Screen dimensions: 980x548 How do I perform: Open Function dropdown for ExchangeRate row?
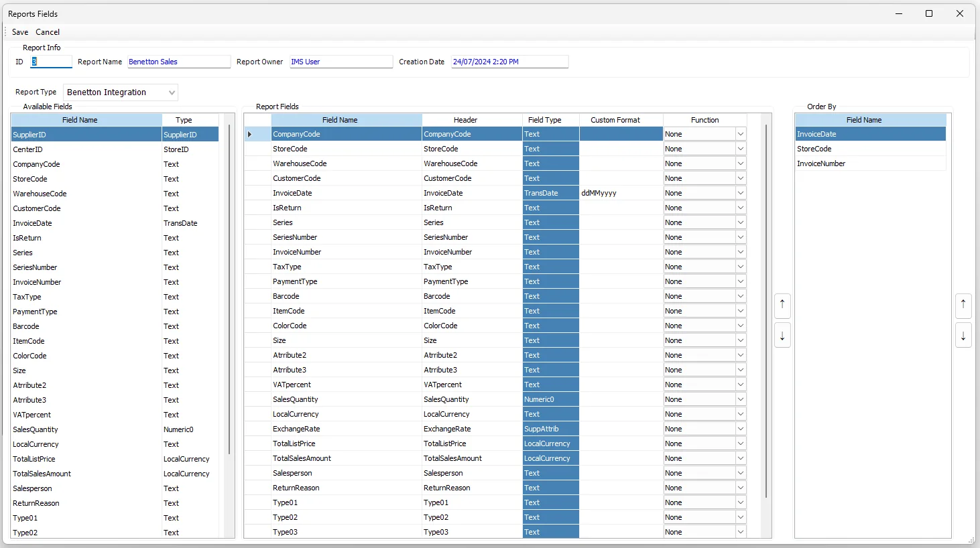[x=741, y=429]
